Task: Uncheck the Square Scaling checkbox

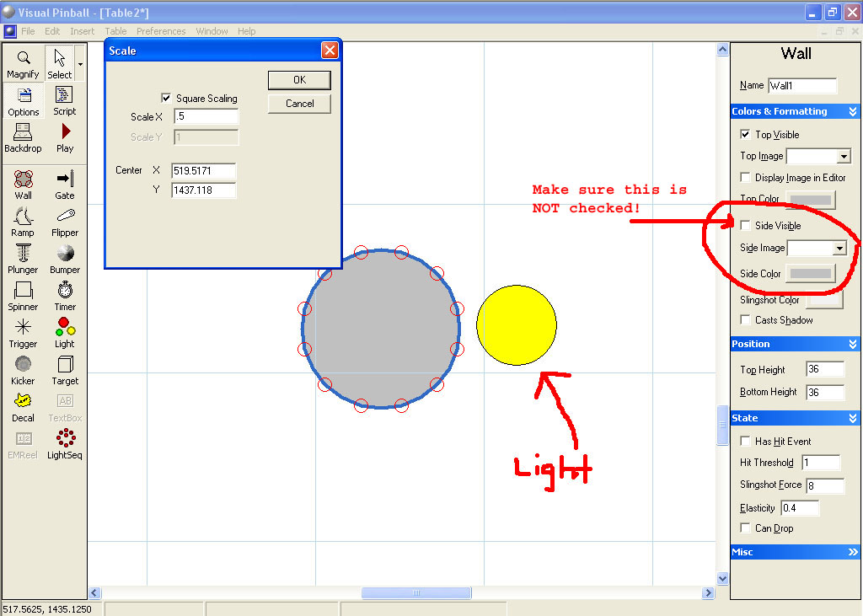Action: click(x=166, y=98)
